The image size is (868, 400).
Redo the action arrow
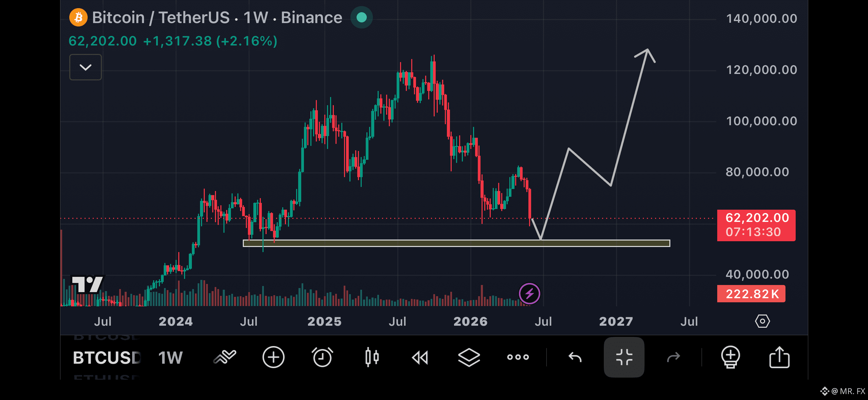[x=673, y=357]
